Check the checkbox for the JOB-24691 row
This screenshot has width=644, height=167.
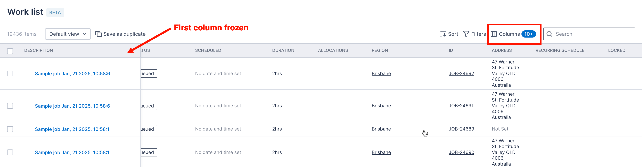(10, 106)
